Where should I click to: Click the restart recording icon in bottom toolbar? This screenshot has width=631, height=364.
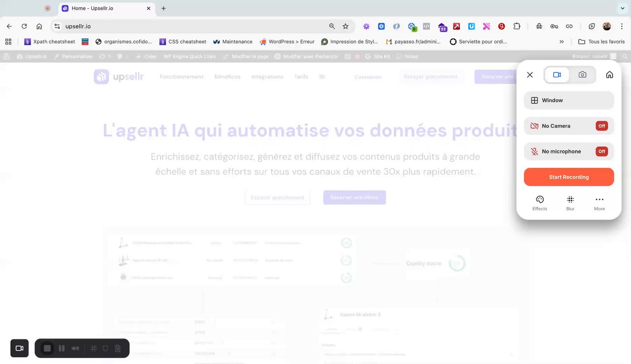[105, 348]
